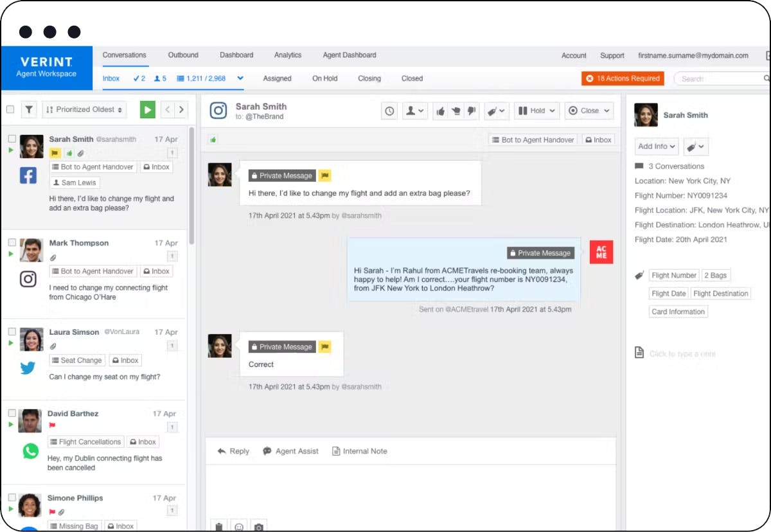The width and height of the screenshot is (771, 532).
Task: Open the emoji picker below the reply box
Action: [238, 526]
